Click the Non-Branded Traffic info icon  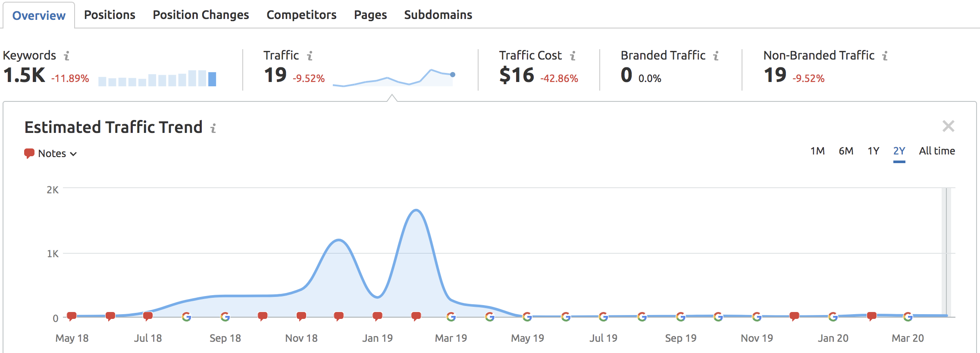pyautogui.click(x=885, y=56)
